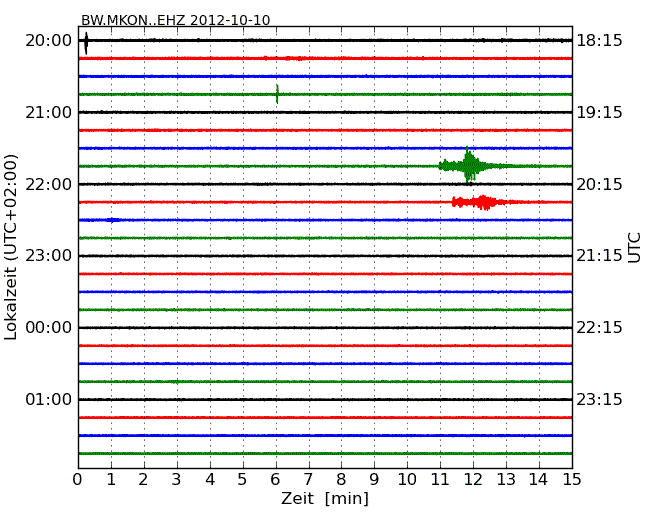Select the 00:00 local time label
This screenshot has height=520, width=650.
click(49, 328)
